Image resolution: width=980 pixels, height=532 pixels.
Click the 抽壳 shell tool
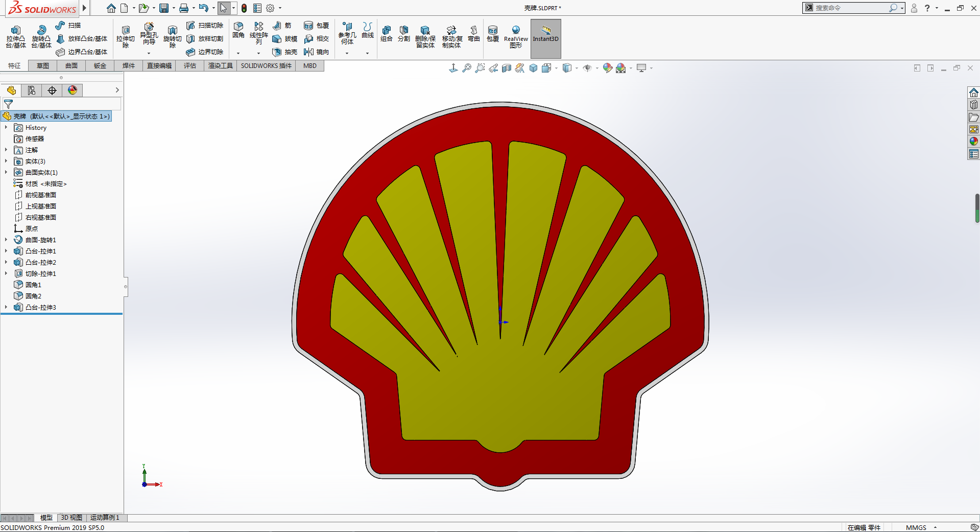pos(285,52)
